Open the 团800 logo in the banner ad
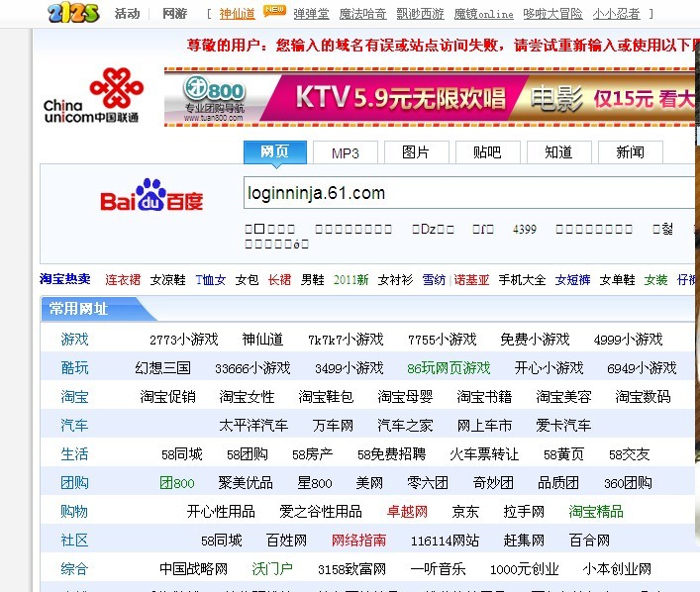Image resolution: width=700 pixels, height=592 pixels. coord(214,99)
